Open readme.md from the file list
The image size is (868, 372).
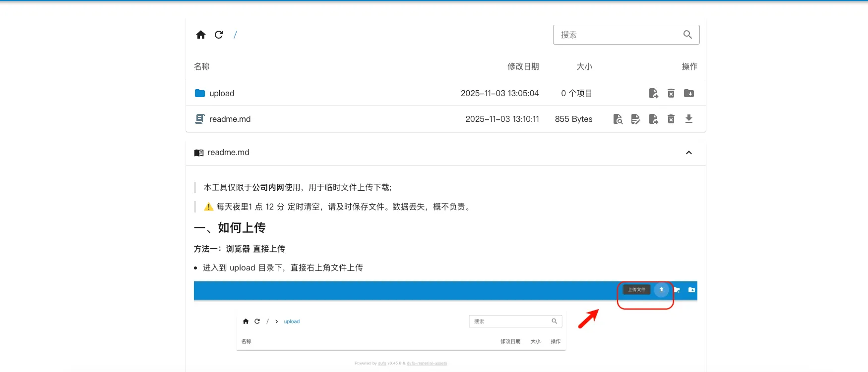[230, 119]
